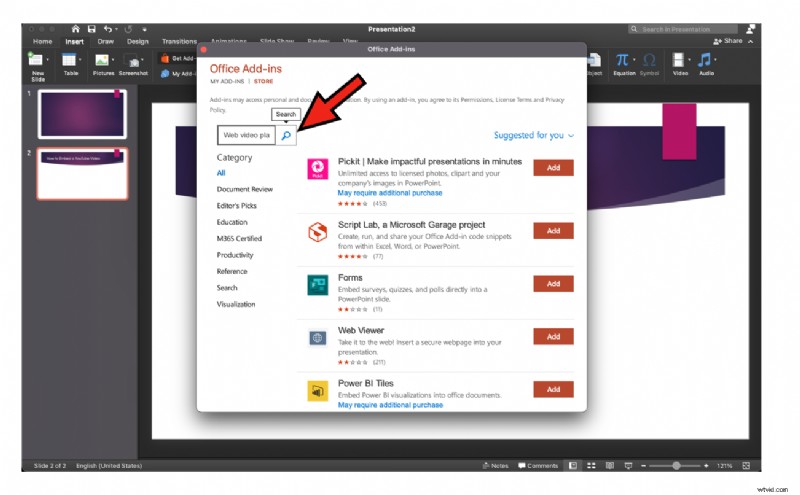Click Pickit's May require additional purchase link
Viewport: 800px width, 495px height.
click(x=390, y=193)
